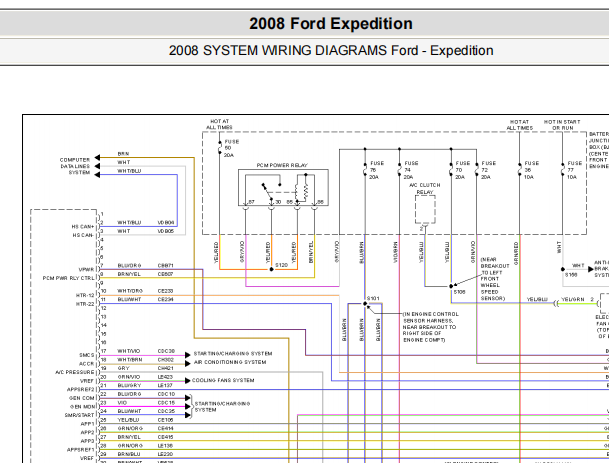609x463 pixels.
Task: Select the 'VIO' wire color at pin 23
Action: (122, 402)
